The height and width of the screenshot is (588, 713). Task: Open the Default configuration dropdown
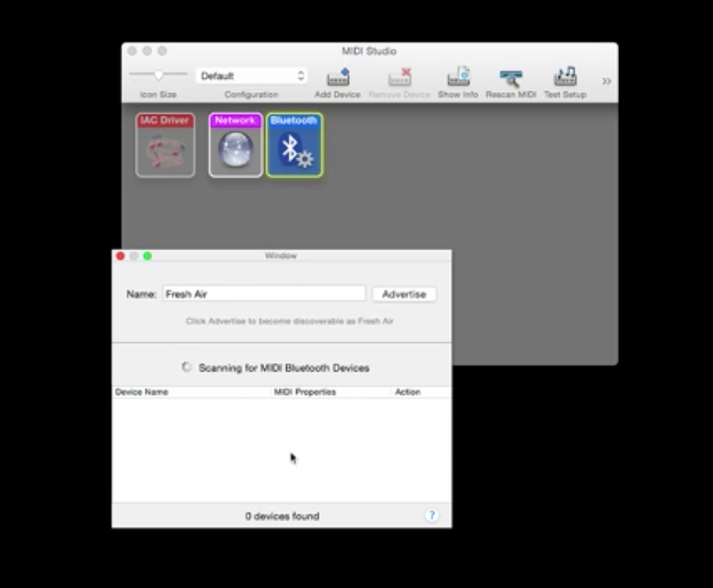pyautogui.click(x=251, y=76)
